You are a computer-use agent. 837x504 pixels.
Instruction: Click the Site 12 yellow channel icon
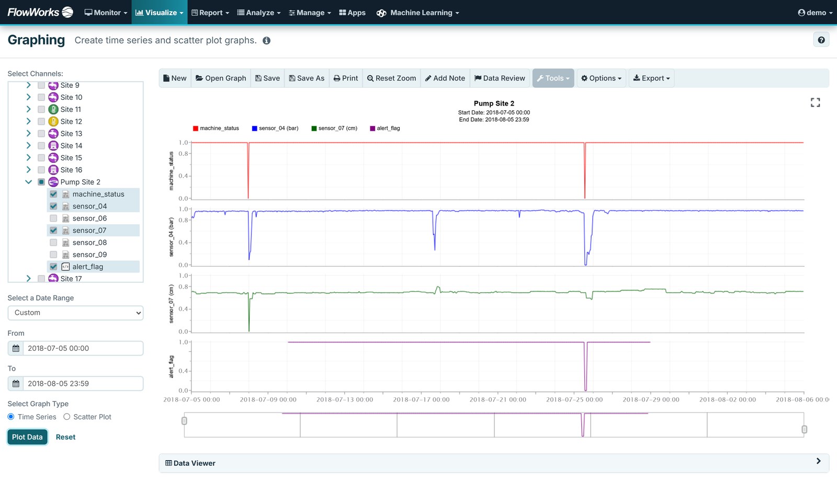[53, 121]
